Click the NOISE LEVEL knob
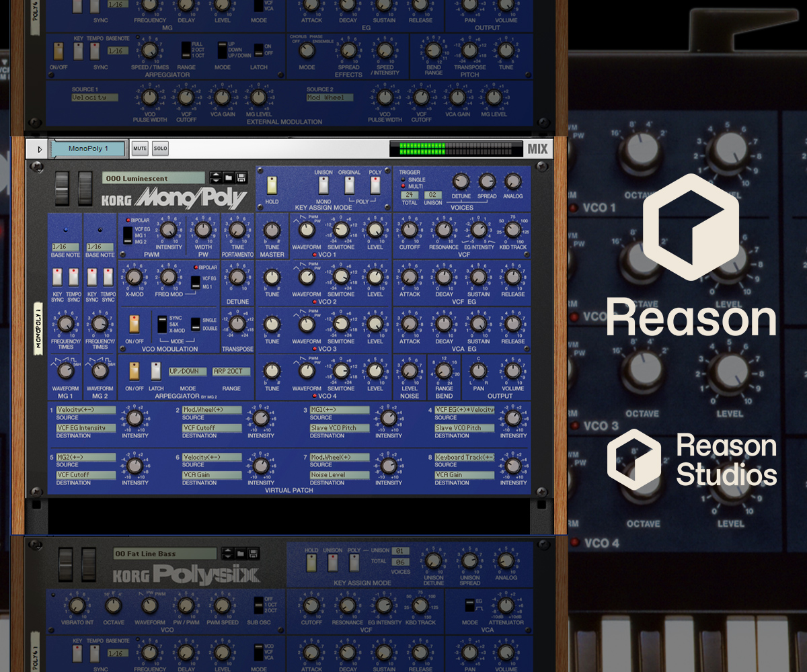Image resolution: width=807 pixels, height=672 pixels. pyautogui.click(x=409, y=372)
